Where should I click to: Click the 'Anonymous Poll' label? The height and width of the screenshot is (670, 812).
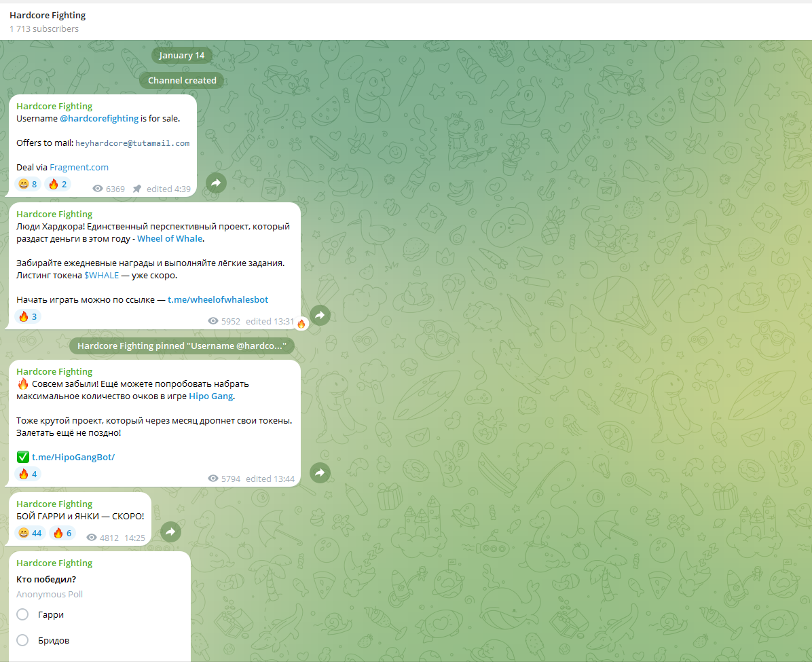[x=49, y=595]
